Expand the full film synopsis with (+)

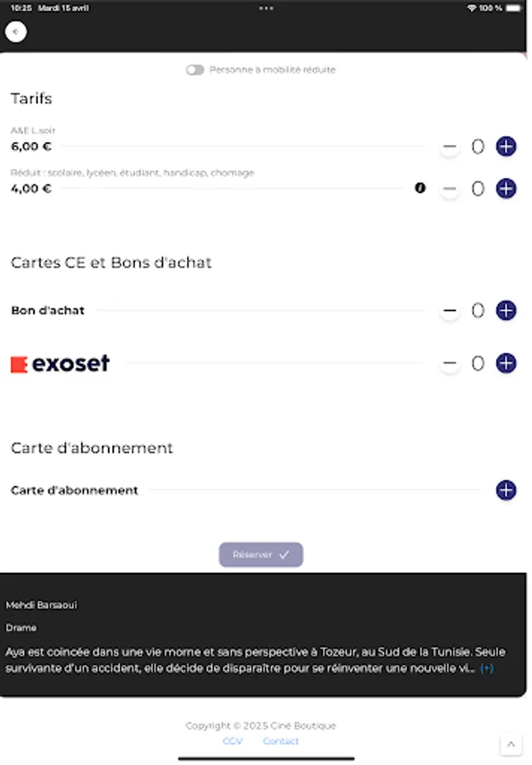point(487,669)
